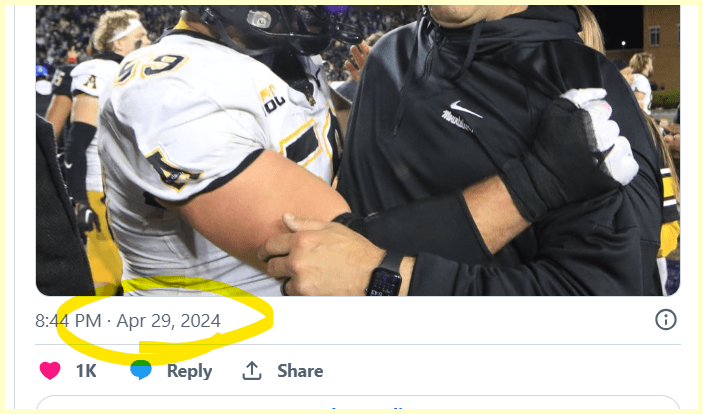703x414 pixels.
Task: Open the 1K likes count
Action: tap(86, 371)
